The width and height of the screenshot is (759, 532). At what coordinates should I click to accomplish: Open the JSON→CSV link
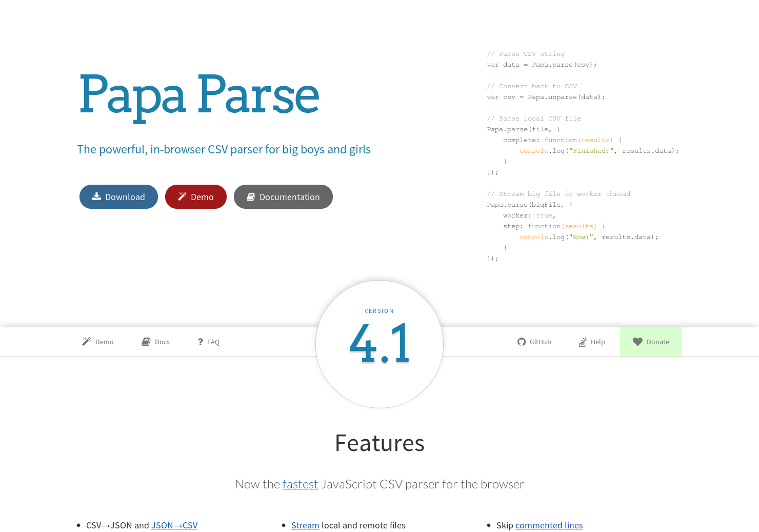coord(174,525)
